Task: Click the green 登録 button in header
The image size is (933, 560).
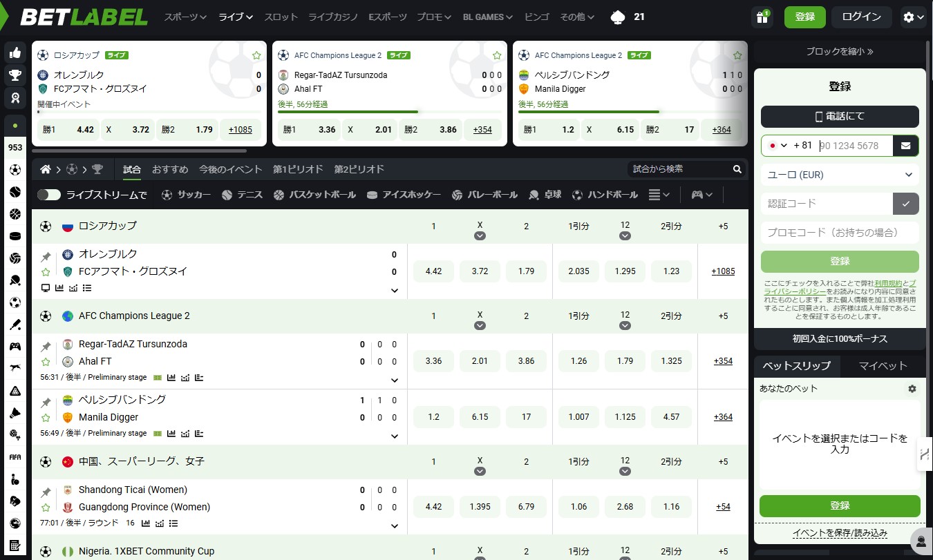Action: coord(805,17)
